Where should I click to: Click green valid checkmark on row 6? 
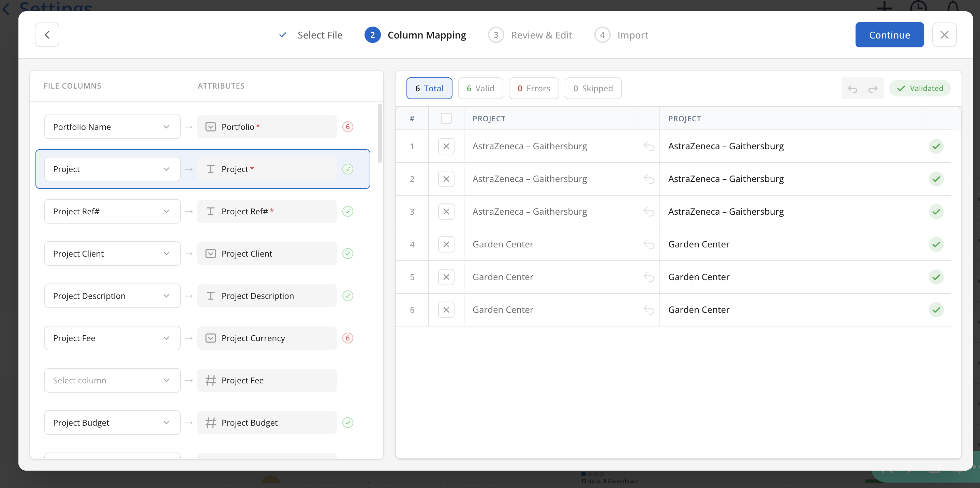(x=936, y=310)
